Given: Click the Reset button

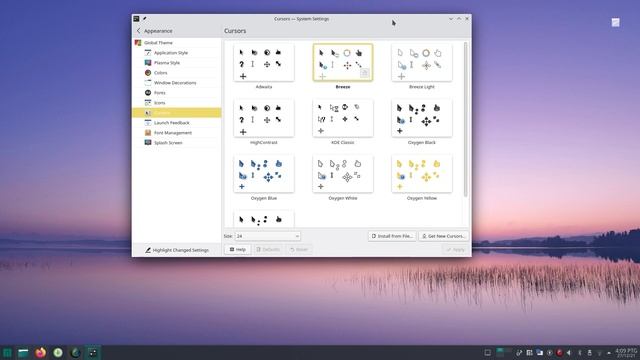Looking at the screenshot, I should [299, 249].
